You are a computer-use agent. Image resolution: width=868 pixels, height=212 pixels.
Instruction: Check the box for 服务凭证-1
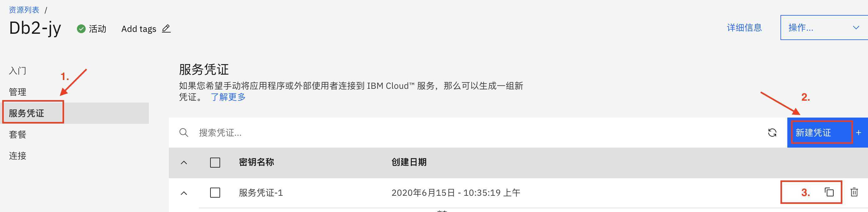215,193
